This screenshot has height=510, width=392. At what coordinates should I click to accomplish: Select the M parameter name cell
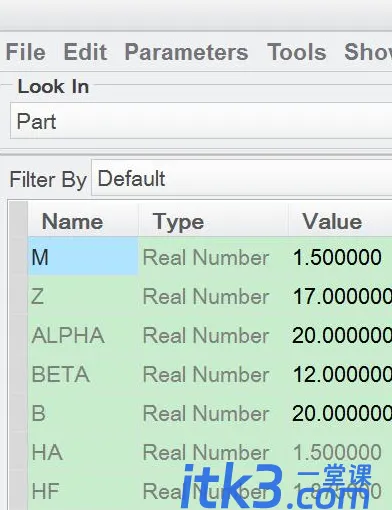tap(83, 256)
